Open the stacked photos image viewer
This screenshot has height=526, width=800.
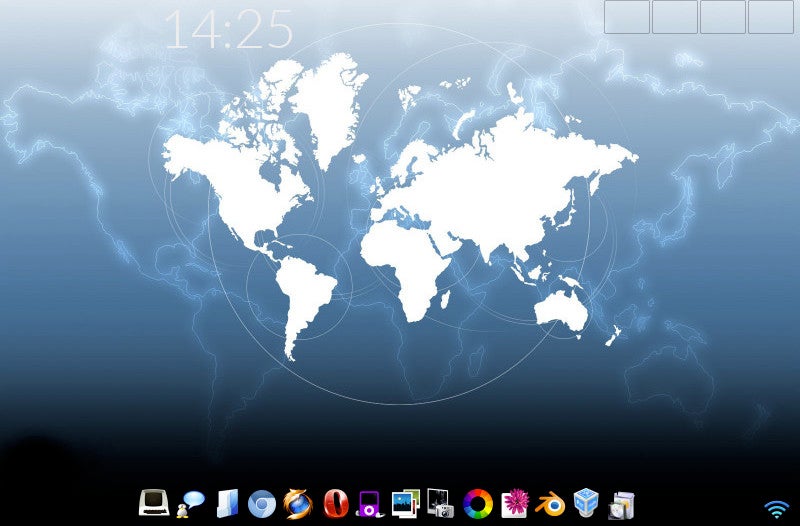click(406, 504)
